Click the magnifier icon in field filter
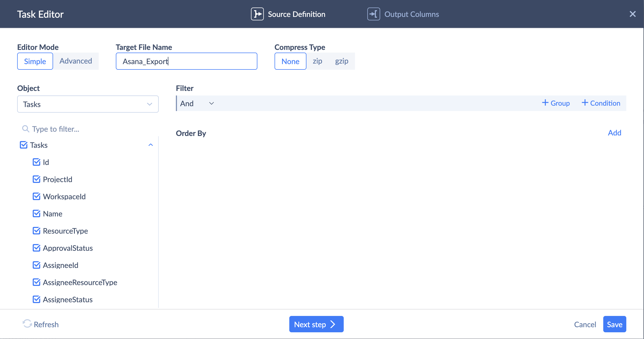The height and width of the screenshot is (339, 644). (25, 129)
